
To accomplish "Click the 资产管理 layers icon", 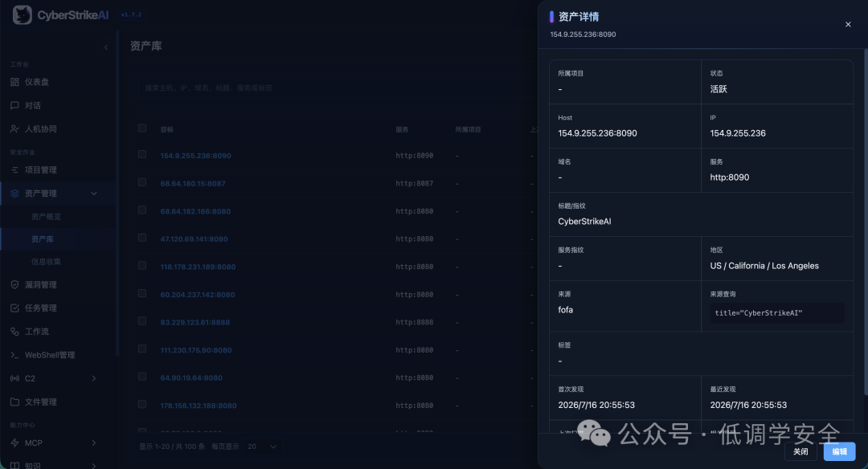I will point(14,193).
